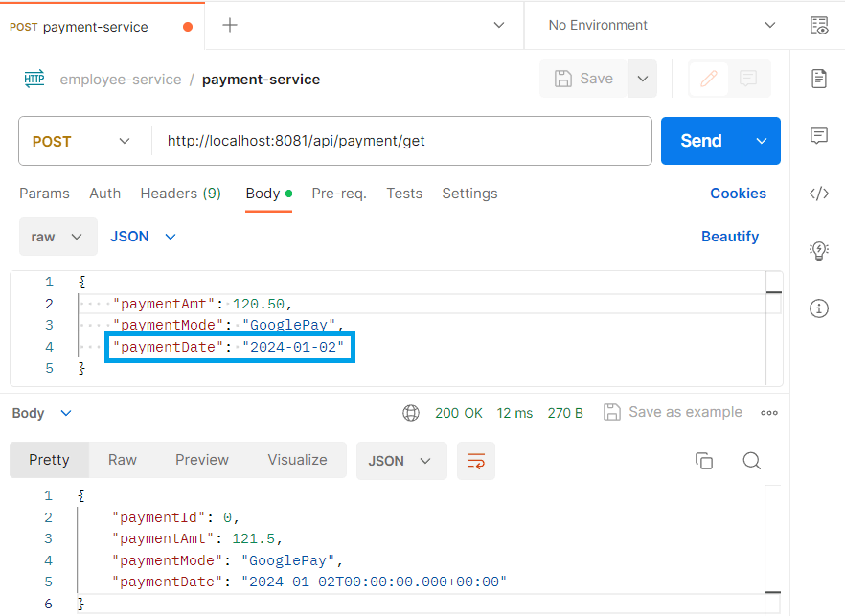Image resolution: width=845 pixels, height=616 pixels.
Task: Select the request Body tab
Action: click(268, 194)
